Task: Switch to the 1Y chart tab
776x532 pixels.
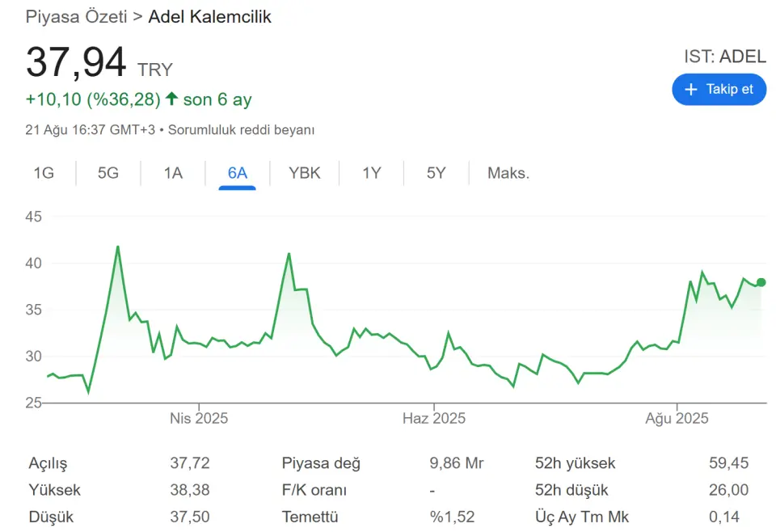Action: [x=372, y=173]
